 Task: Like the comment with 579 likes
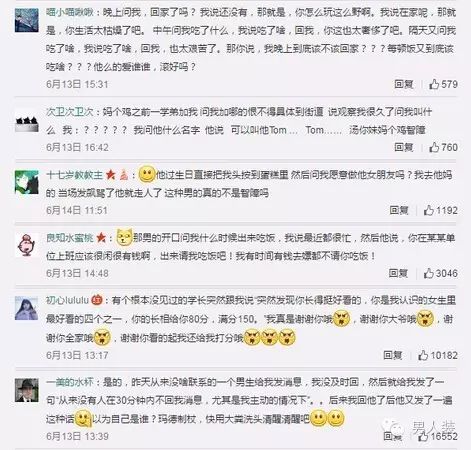[434, 84]
